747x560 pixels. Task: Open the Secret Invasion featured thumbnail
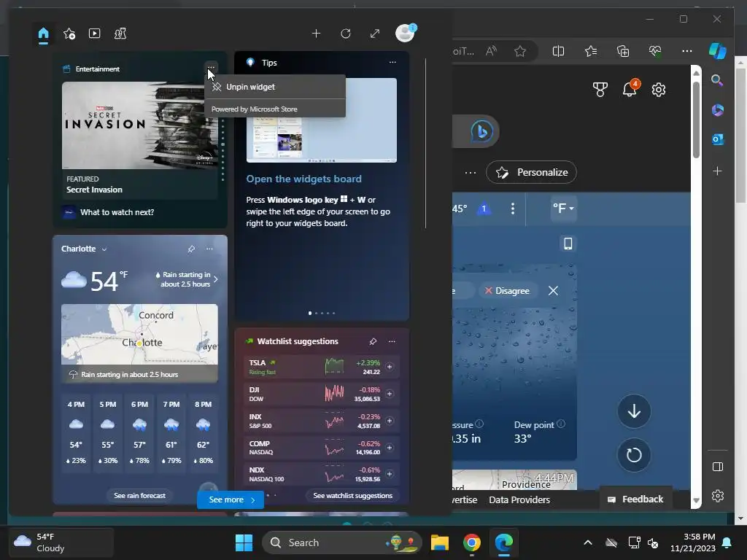pyautogui.click(x=139, y=125)
